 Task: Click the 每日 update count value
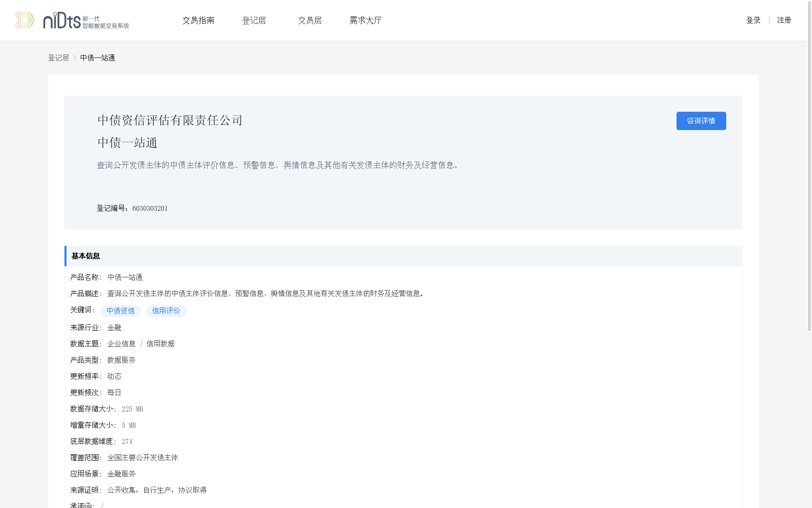114,393
